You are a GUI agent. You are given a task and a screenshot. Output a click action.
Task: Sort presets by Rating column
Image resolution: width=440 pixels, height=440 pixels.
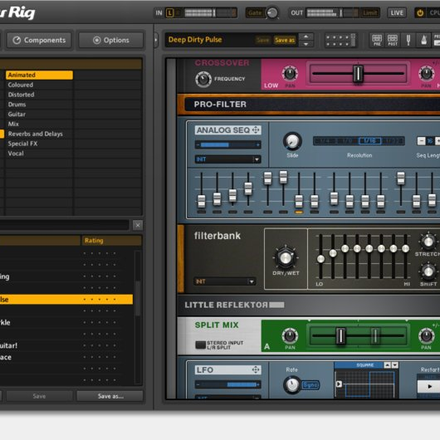[x=112, y=240]
